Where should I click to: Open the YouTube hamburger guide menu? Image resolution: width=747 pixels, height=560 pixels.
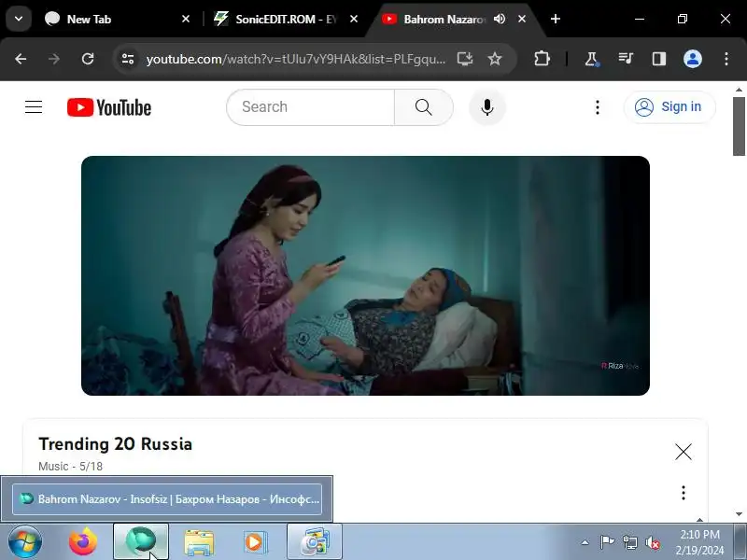pyautogui.click(x=34, y=107)
